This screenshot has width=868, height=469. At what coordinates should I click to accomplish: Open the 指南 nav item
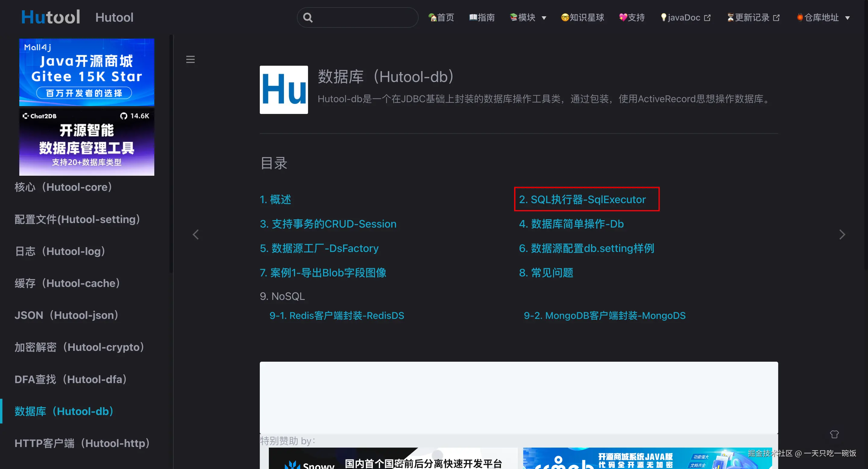(482, 17)
